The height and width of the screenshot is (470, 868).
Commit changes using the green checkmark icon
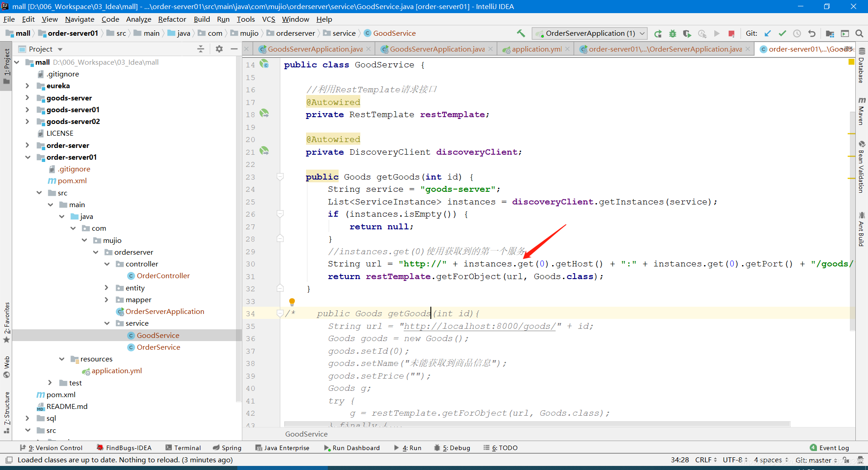pos(783,33)
